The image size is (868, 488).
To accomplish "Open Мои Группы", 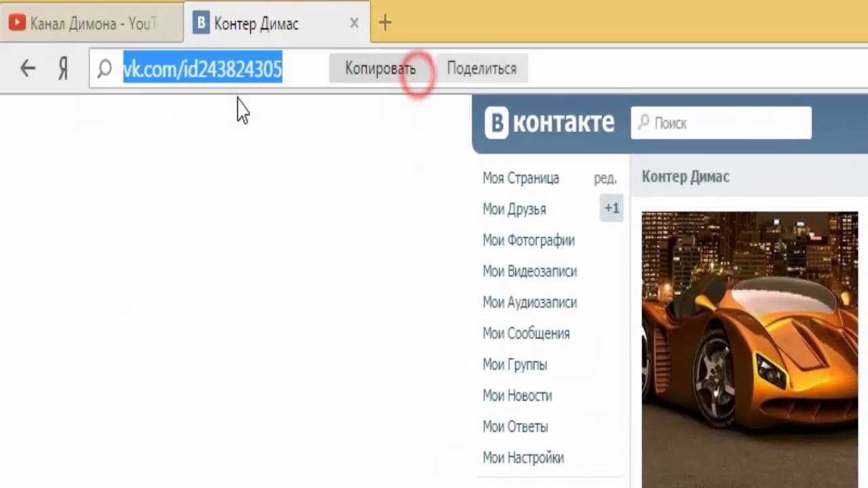I will tap(515, 365).
